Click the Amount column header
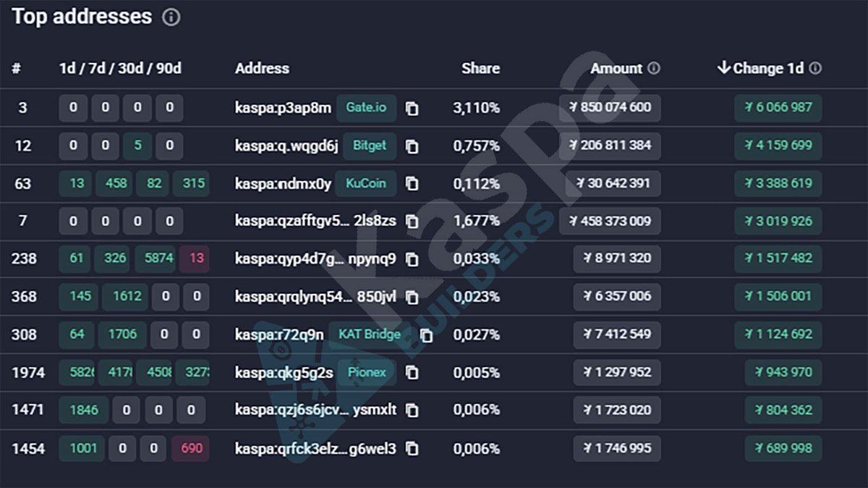The width and height of the screenshot is (868, 488). tap(616, 68)
